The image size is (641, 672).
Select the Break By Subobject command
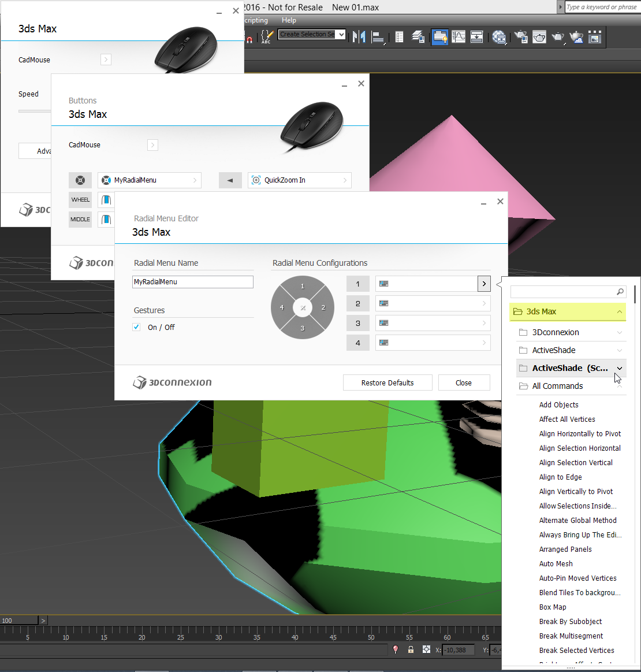571,621
